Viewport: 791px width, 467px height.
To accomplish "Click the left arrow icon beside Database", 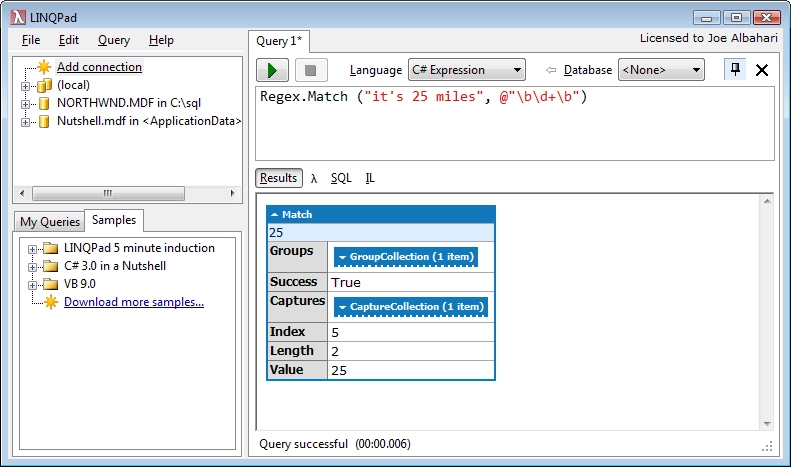I will pos(551,70).
